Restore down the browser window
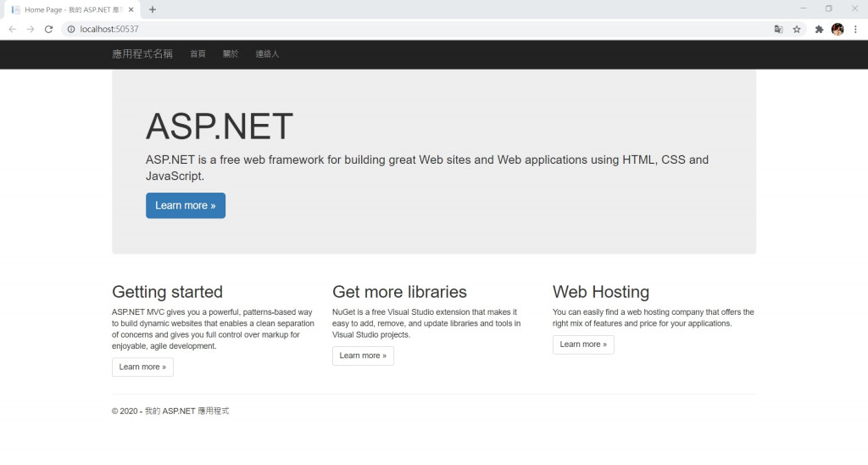The height and width of the screenshot is (465, 868). pos(829,8)
